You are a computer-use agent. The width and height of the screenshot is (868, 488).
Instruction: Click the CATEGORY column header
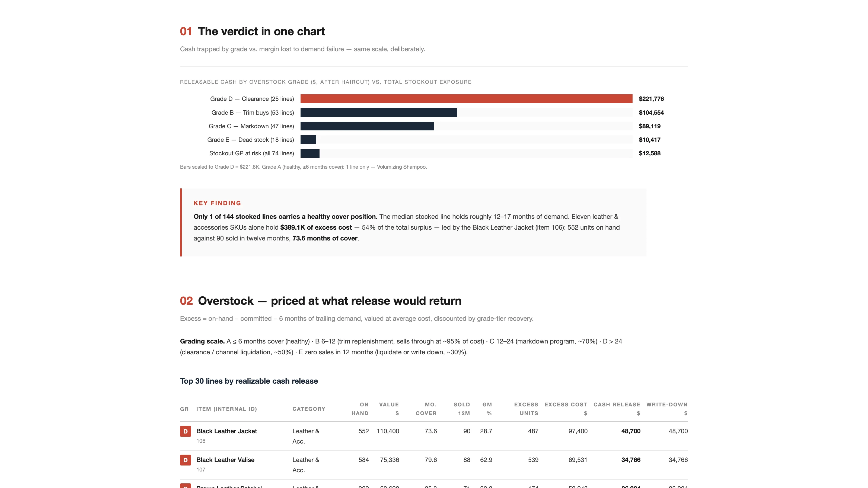pyautogui.click(x=309, y=409)
